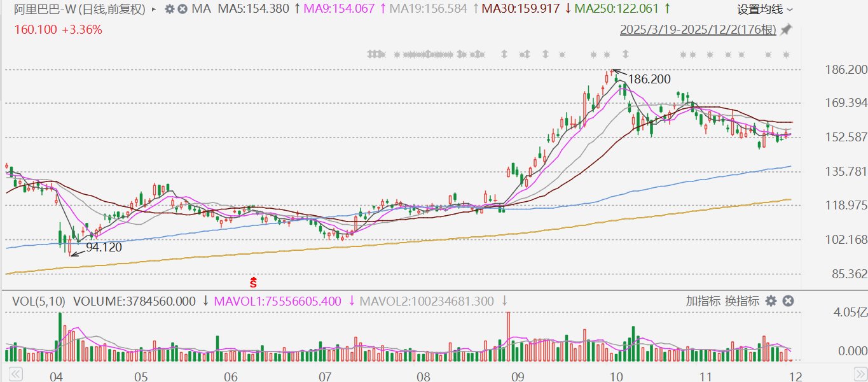Open MA indicator settings gear in main chart
Screen dimensions: 868x382
pyautogui.click(x=169, y=9)
